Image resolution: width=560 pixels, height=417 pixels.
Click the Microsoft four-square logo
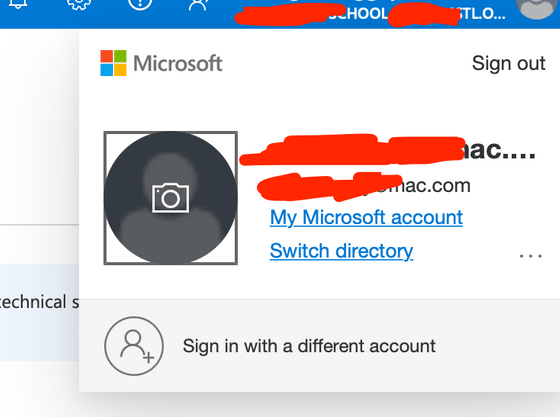(113, 63)
